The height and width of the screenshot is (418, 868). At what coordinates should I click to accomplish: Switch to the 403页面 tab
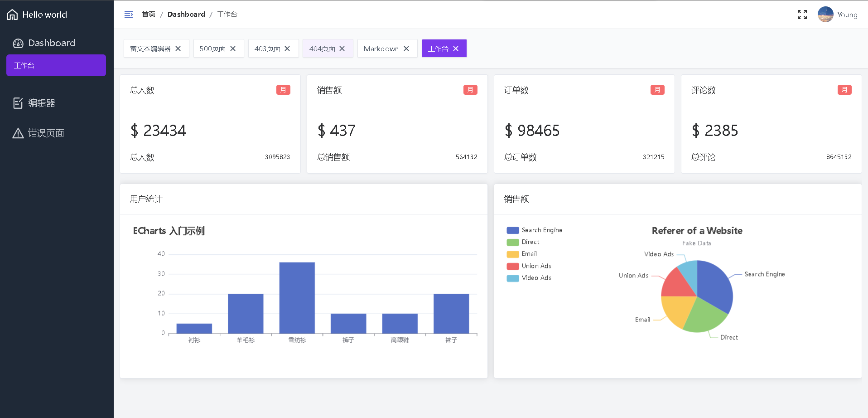273,49
